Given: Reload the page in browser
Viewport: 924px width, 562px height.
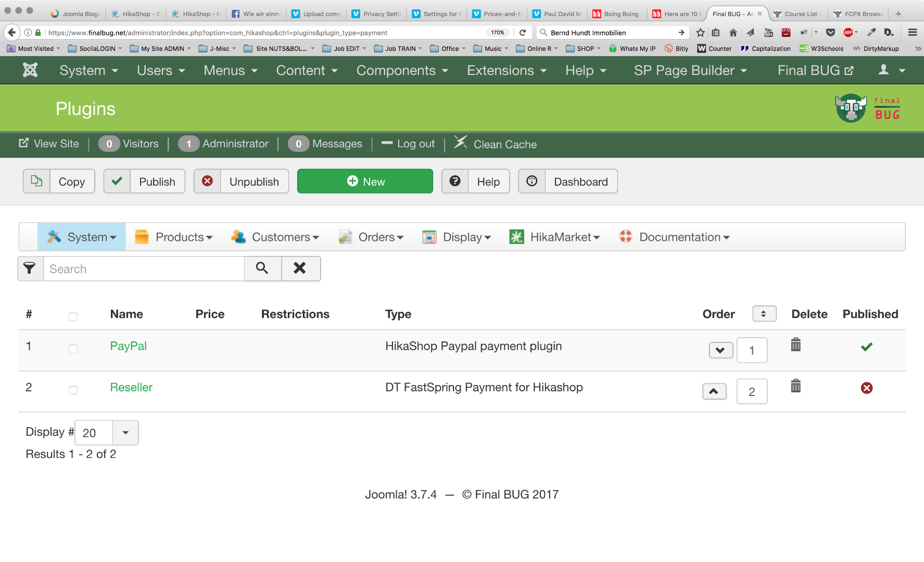Looking at the screenshot, I should (523, 32).
